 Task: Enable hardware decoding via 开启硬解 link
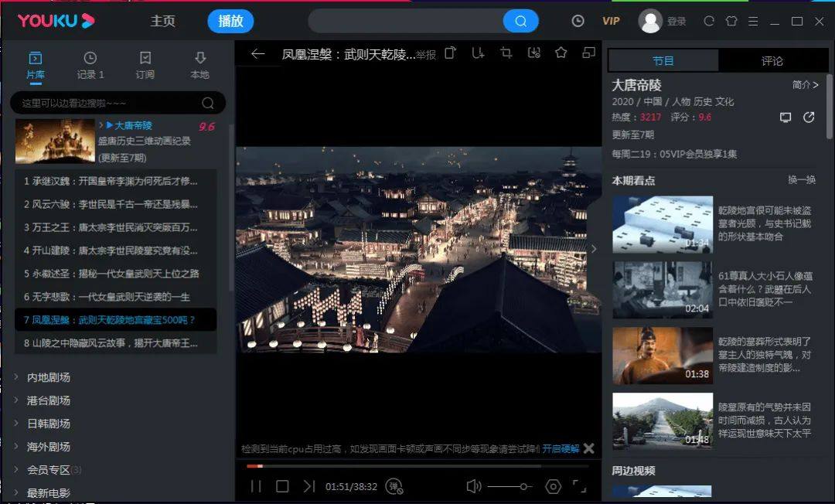[x=561, y=448]
